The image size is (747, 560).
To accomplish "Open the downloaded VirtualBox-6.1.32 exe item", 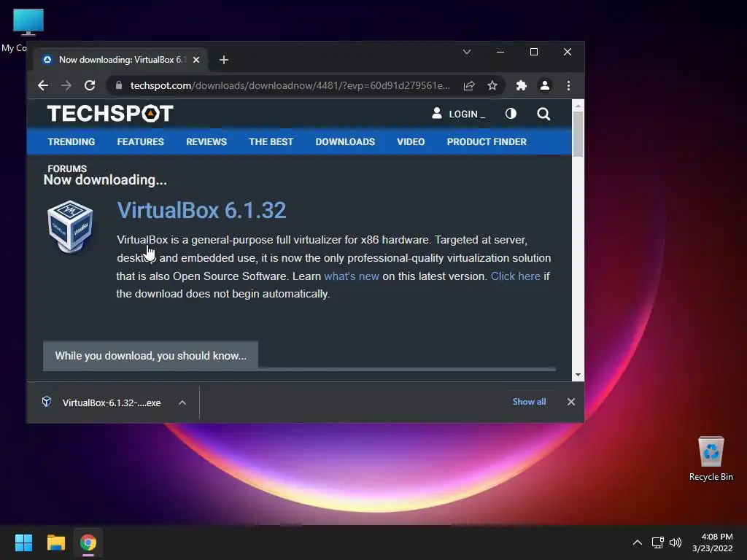I will click(102, 402).
